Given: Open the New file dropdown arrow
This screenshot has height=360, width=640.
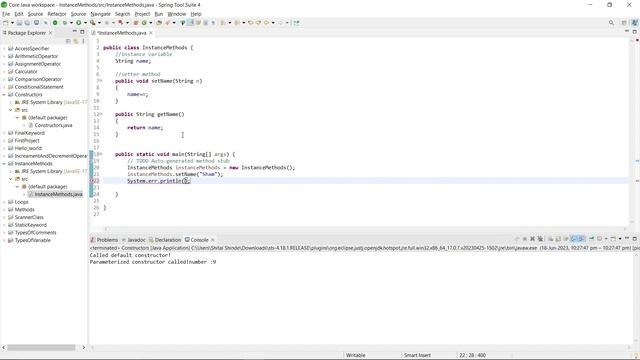Looking at the screenshot, I should click(12, 23).
